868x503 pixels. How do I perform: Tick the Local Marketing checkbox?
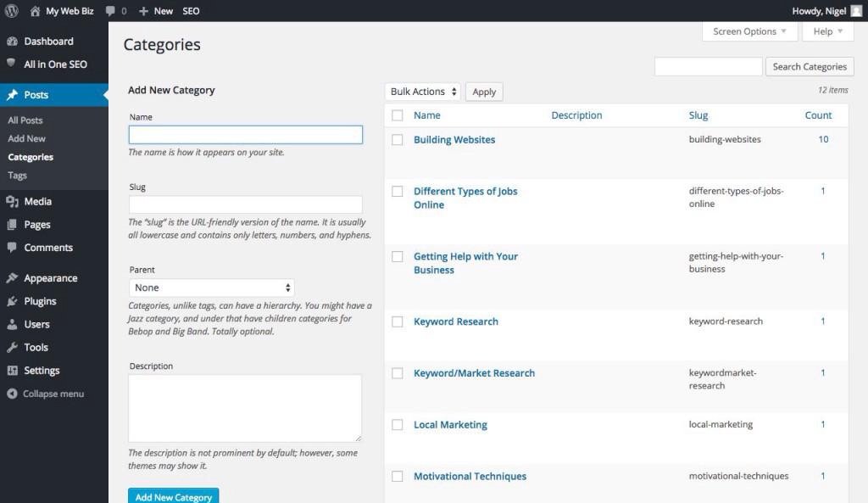tap(397, 425)
